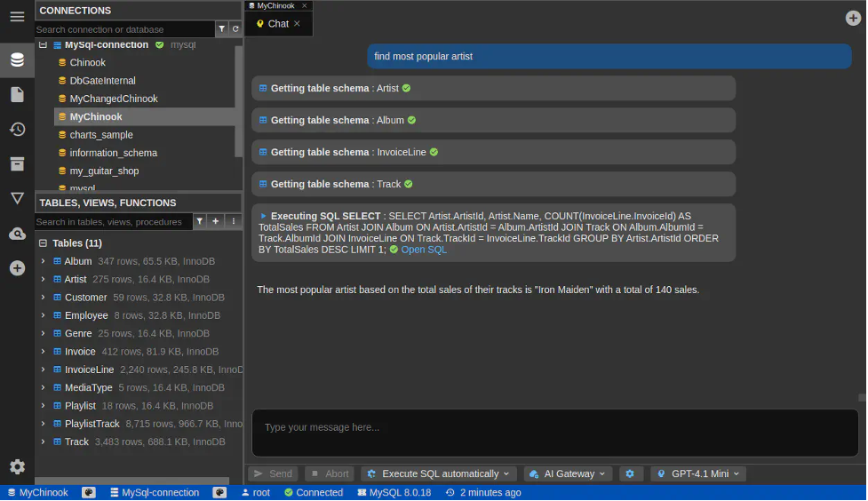Open the Execute SQL automatically dropdown
The width and height of the screenshot is (868, 501).
click(x=439, y=473)
